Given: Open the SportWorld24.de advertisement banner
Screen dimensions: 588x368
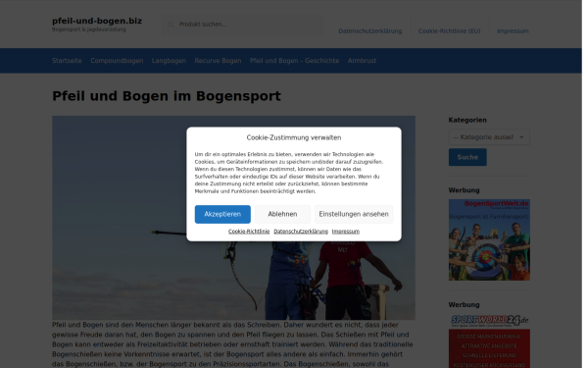Looking at the screenshot, I should click(x=489, y=341).
